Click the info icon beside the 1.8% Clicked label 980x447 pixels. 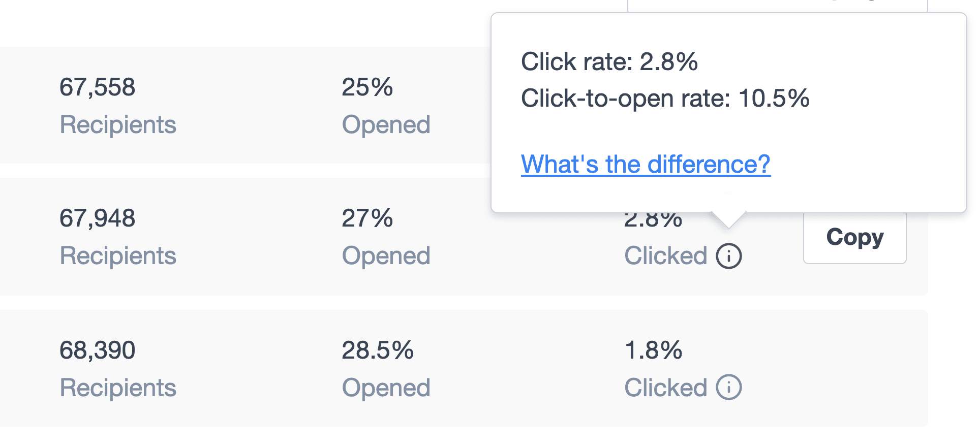pos(728,388)
